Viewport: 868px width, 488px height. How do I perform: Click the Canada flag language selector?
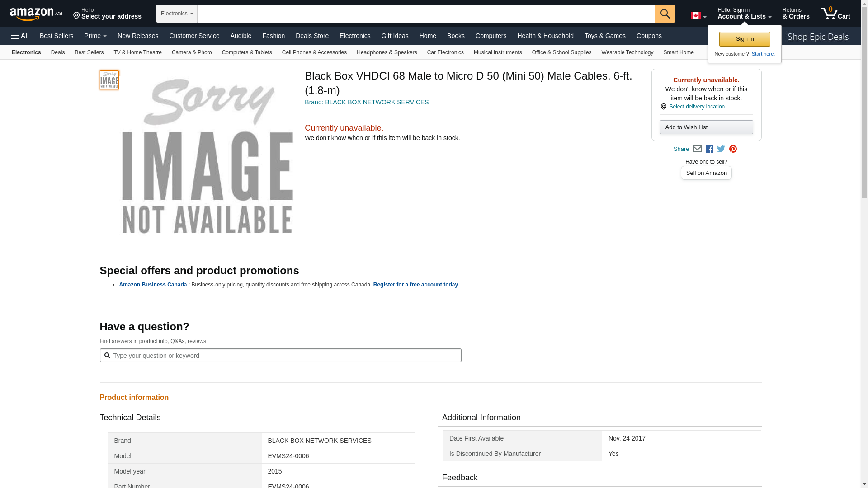(x=698, y=16)
